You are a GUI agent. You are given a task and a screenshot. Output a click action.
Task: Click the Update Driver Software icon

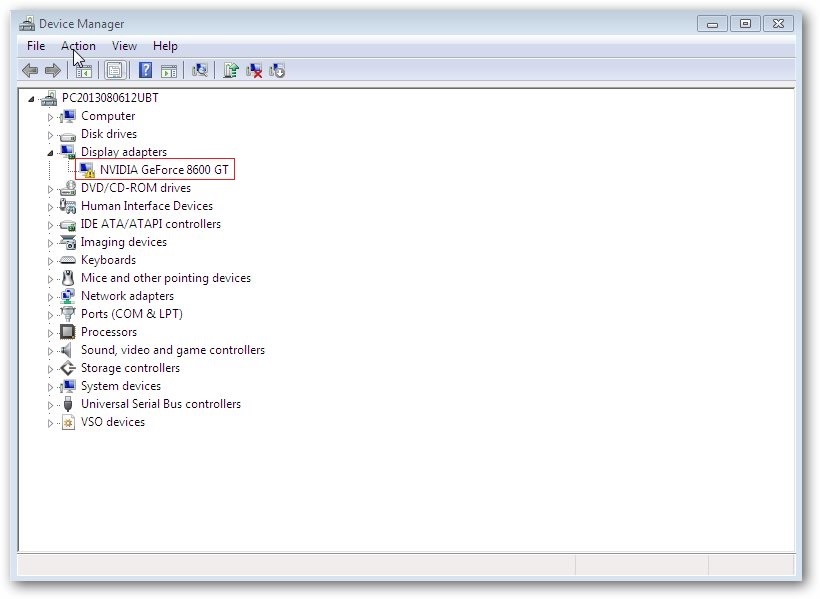[x=231, y=70]
